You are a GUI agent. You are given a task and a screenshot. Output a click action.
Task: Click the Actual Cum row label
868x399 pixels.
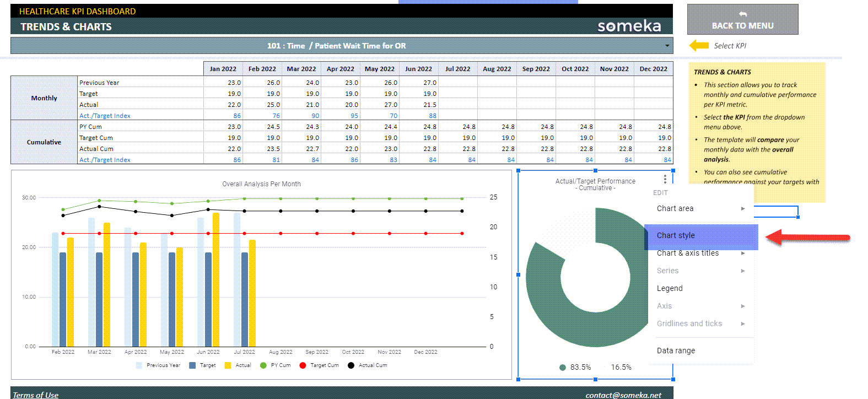click(x=96, y=149)
